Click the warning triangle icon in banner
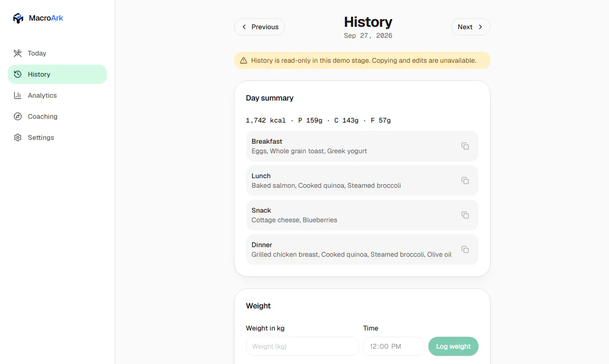609x364 pixels. point(244,60)
